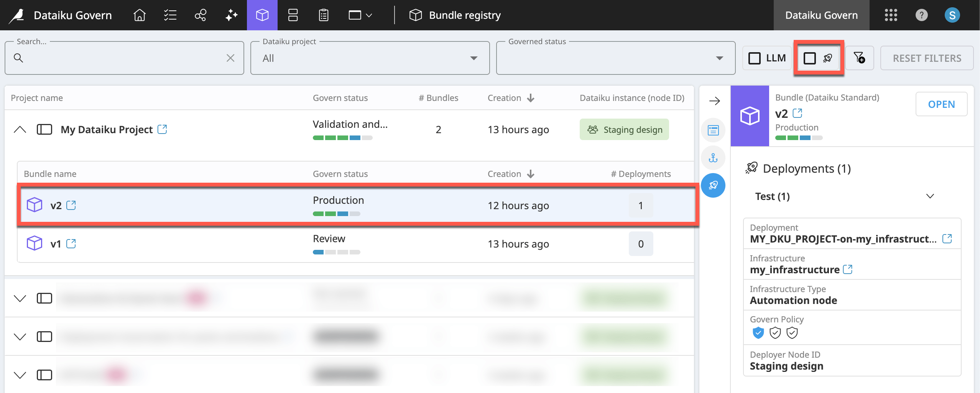Screen dimensions: 980x393
Task: Open the Dataiku project dropdown
Action: [x=370, y=58]
